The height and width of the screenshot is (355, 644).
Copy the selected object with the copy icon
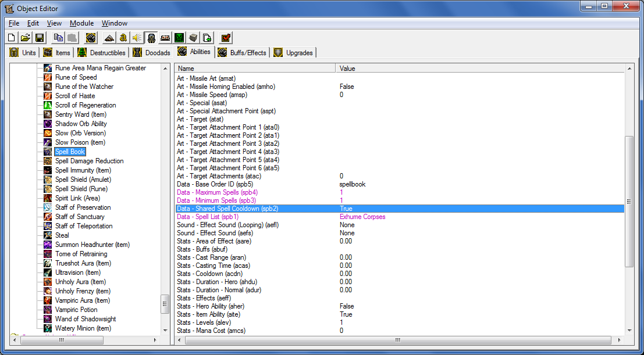(58, 38)
